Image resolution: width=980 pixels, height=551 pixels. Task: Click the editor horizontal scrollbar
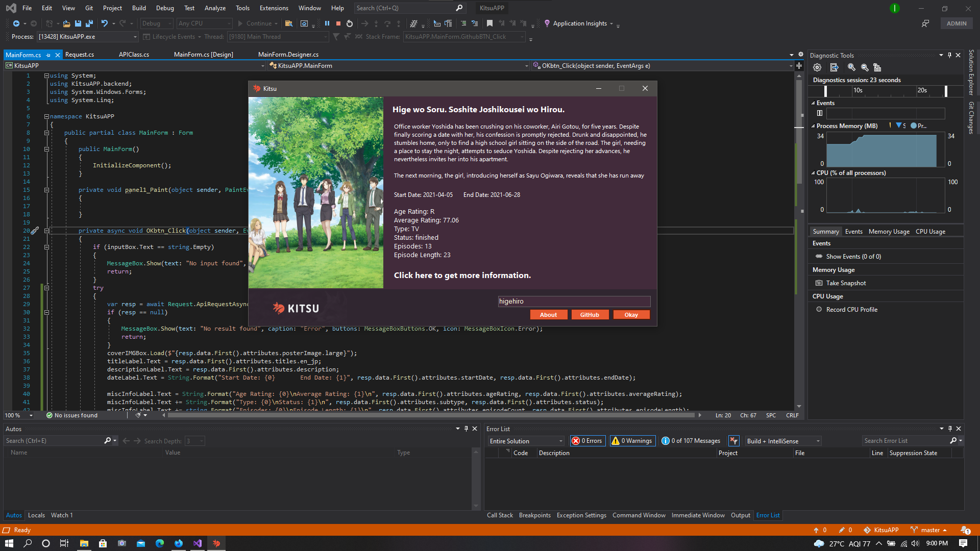point(431,415)
